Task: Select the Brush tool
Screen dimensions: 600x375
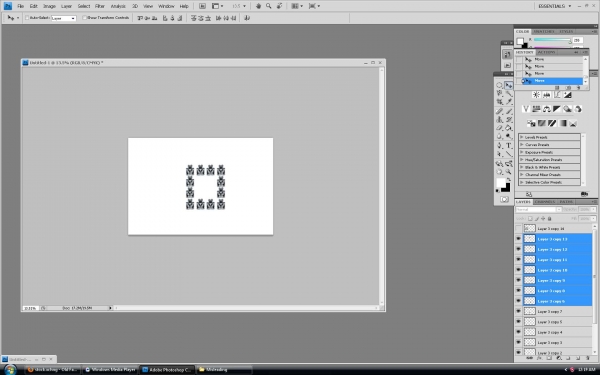Action: 509,111
